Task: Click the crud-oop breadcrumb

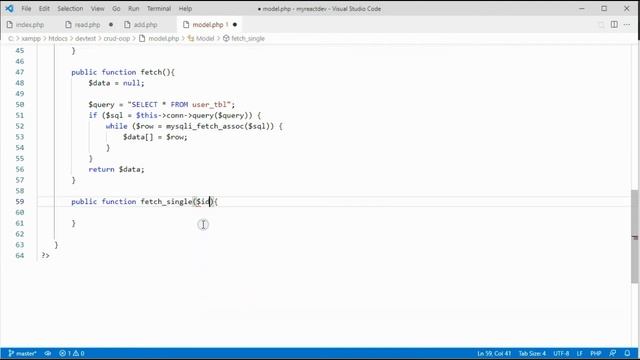Action: (117, 38)
